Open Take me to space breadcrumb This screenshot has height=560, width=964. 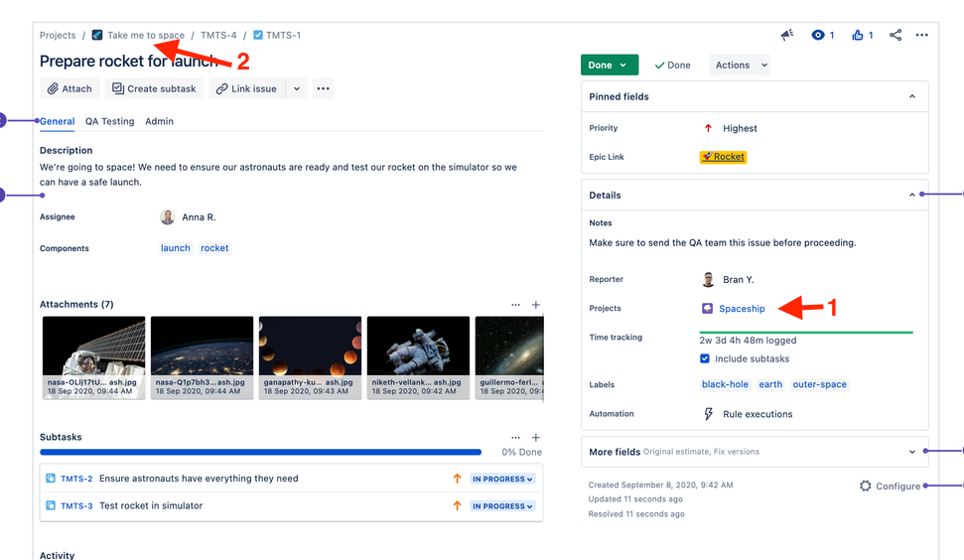[x=146, y=35]
